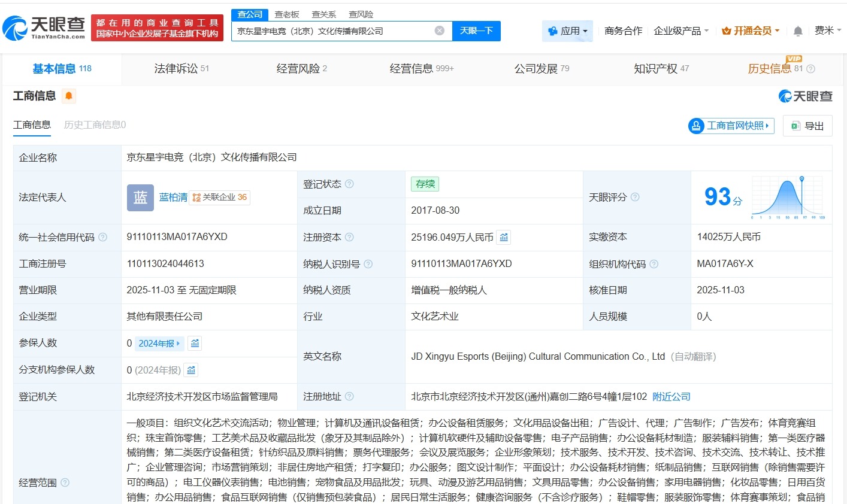847x504 pixels.
Task: Open the 应用 dropdown
Action: (567, 31)
